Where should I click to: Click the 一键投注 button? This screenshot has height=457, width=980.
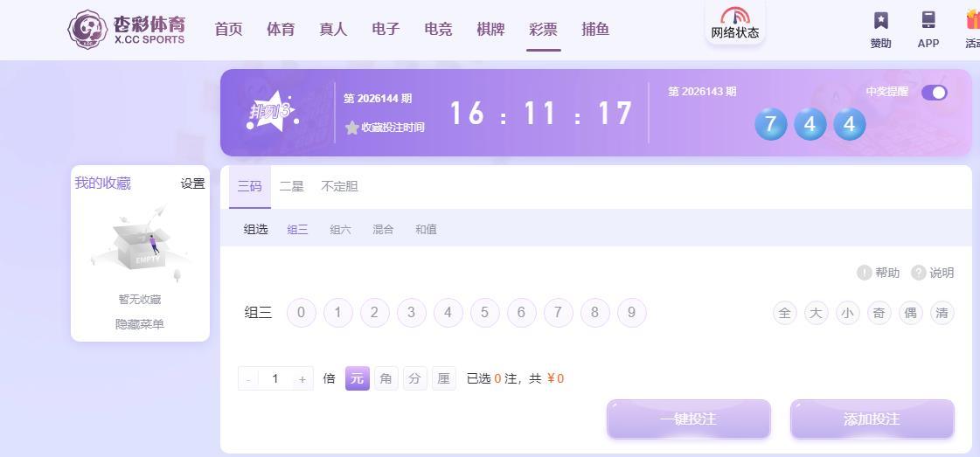(689, 419)
